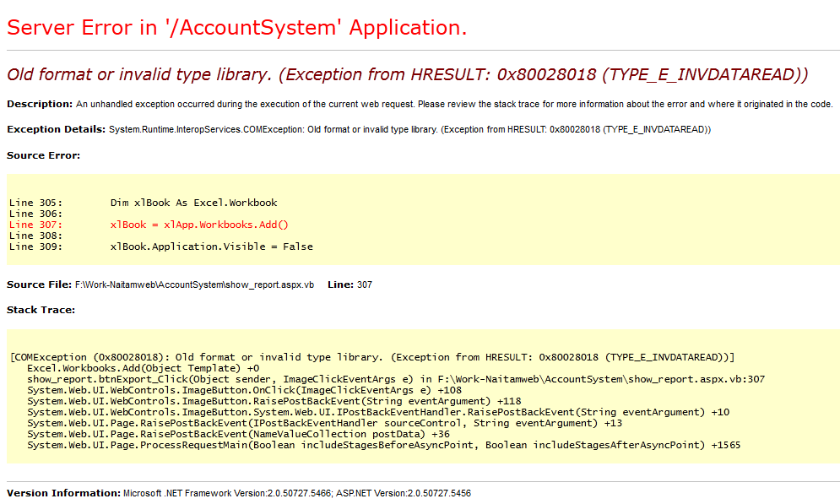Click the 'Exception Details:' label
This screenshot has width=840, height=504.
[x=57, y=129]
